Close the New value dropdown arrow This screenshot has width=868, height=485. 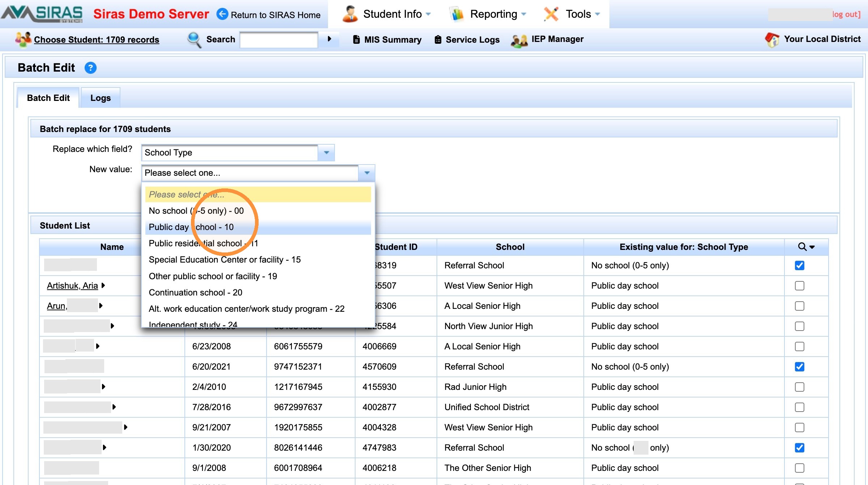pyautogui.click(x=367, y=173)
